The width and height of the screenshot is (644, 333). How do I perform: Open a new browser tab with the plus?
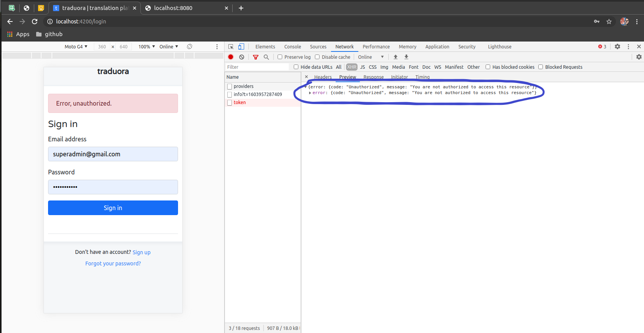pyautogui.click(x=241, y=8)
